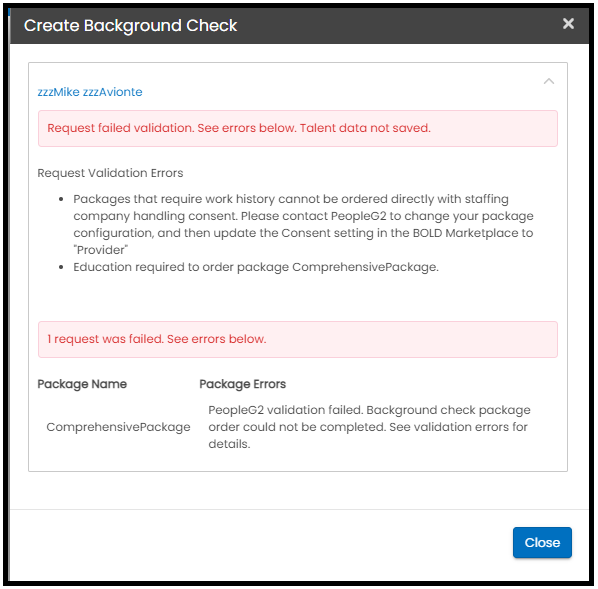The image size is (598, 589).
Task: Click the bullet marker beside the Packages error
Action: [61, 200]
